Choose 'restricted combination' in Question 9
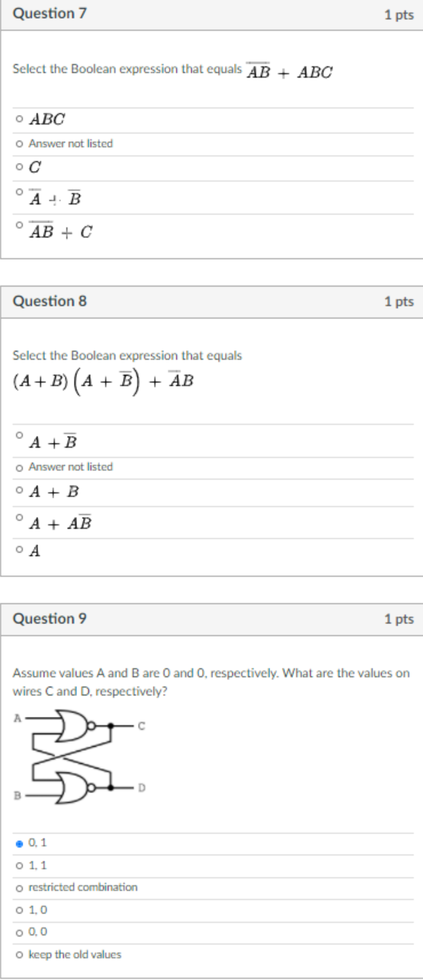The image size is (423, 980). click(x=20, y=887)
